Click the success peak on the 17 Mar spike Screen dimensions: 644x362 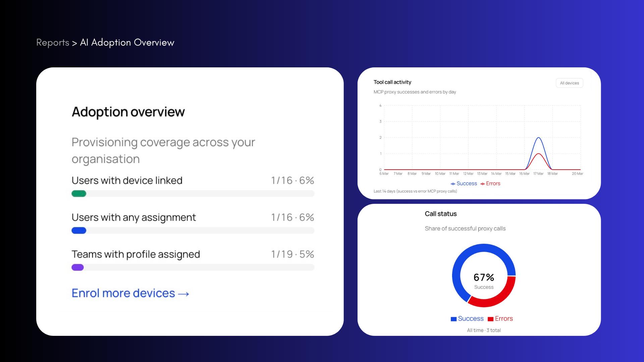(x=538, y=138)
